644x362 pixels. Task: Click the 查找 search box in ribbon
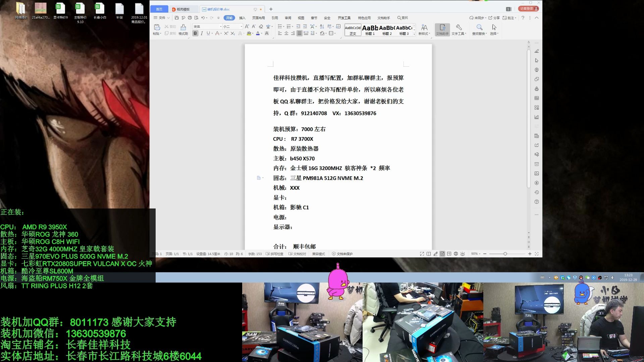tap(403, 18)
